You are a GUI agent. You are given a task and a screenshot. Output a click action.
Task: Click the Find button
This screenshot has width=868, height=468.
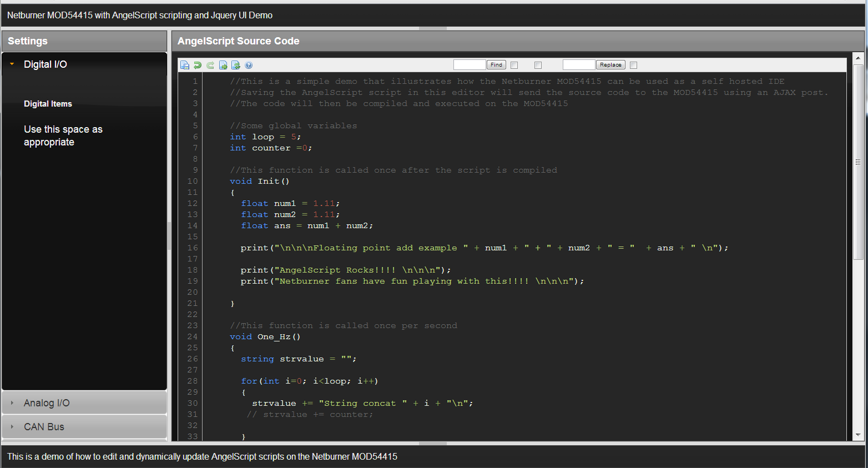496,64
